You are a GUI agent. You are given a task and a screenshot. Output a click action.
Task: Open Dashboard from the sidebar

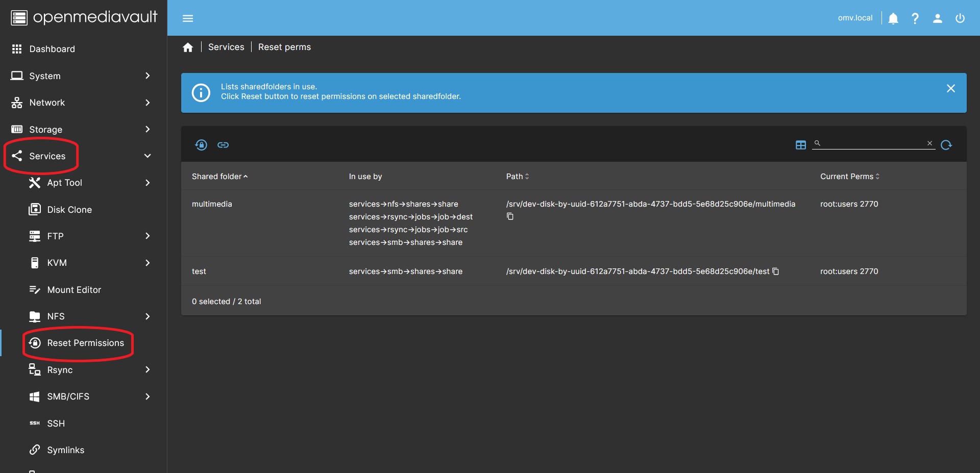coord(52,49)
